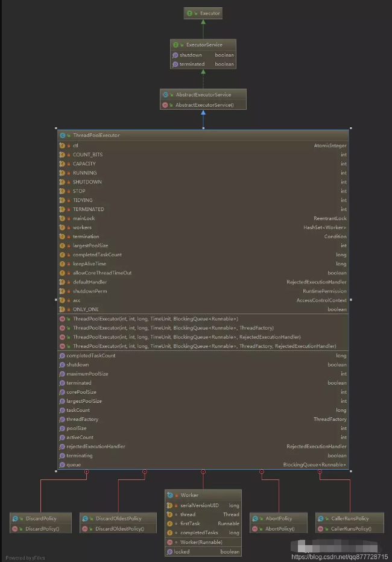Click the rejectedExecutionHandler property

click(96, 447)
